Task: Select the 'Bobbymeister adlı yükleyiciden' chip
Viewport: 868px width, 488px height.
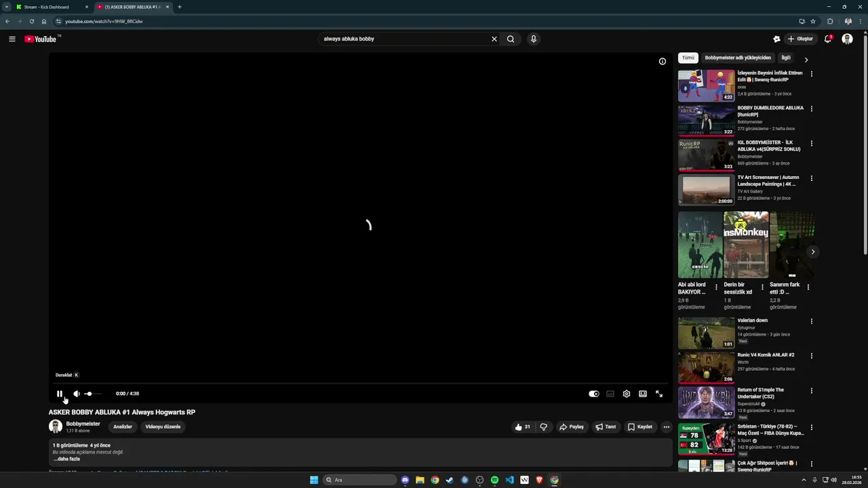Action: point(738,58)
